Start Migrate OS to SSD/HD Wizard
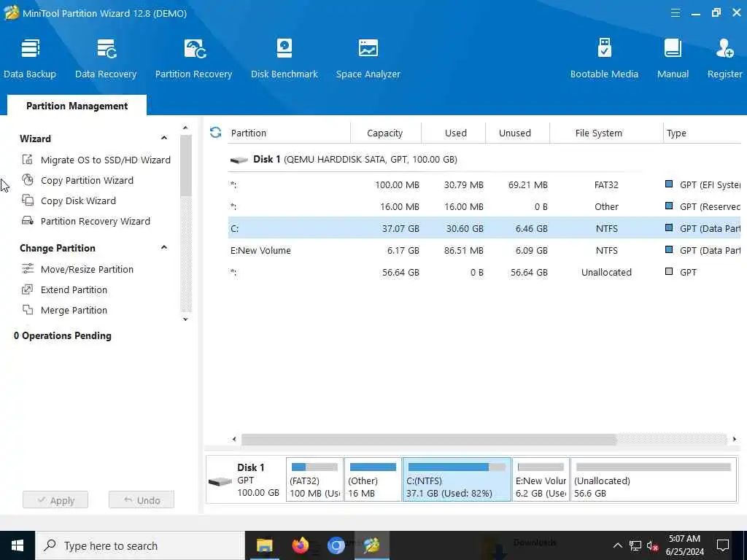This screenshot has height=560, width=747. point(96,160)
